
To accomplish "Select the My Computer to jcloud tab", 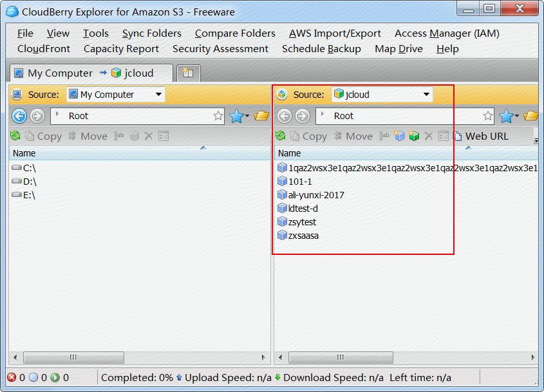I will (x=91, y=73).
